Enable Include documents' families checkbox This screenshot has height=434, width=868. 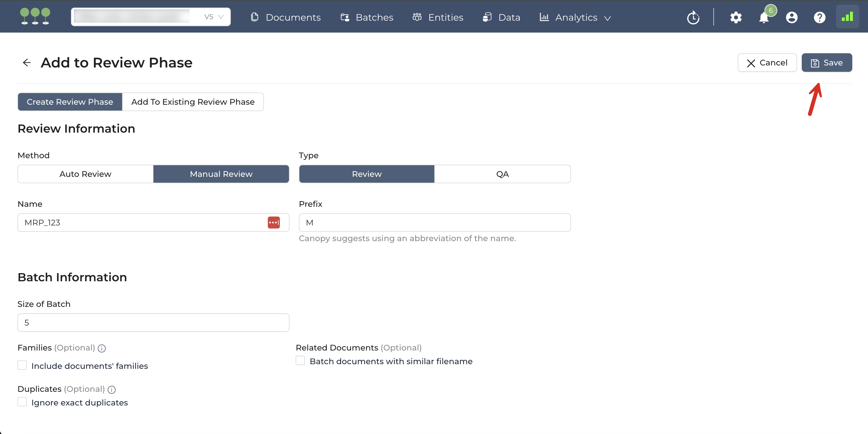22,365
